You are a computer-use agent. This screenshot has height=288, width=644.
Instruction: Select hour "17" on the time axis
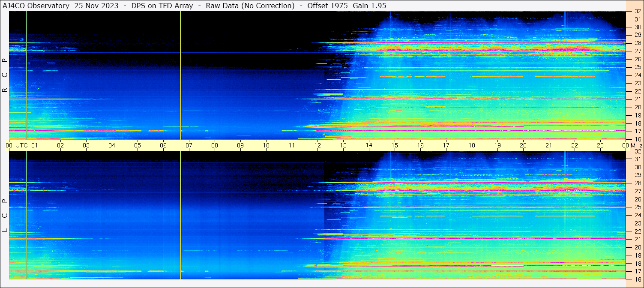[x=446, y=145]
